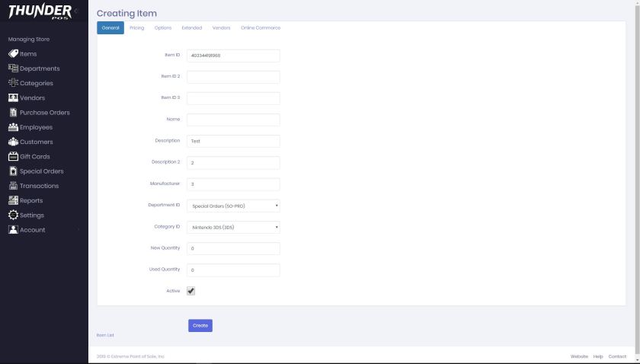Viewport: 640px width, 364px height.
Task: Focus the New Quantity field
Action: coord(233,248)
